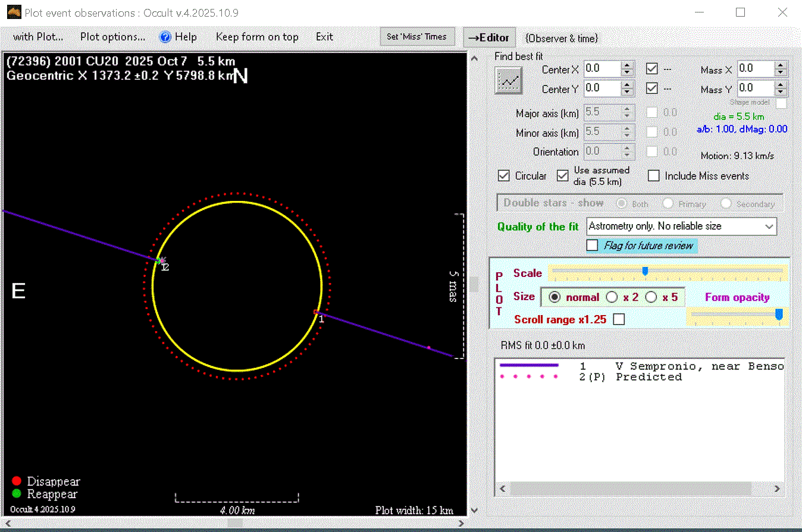Screen dimensions: 802x532
Task: Toggle the Circular checkbox
Action: coord(504,176)
